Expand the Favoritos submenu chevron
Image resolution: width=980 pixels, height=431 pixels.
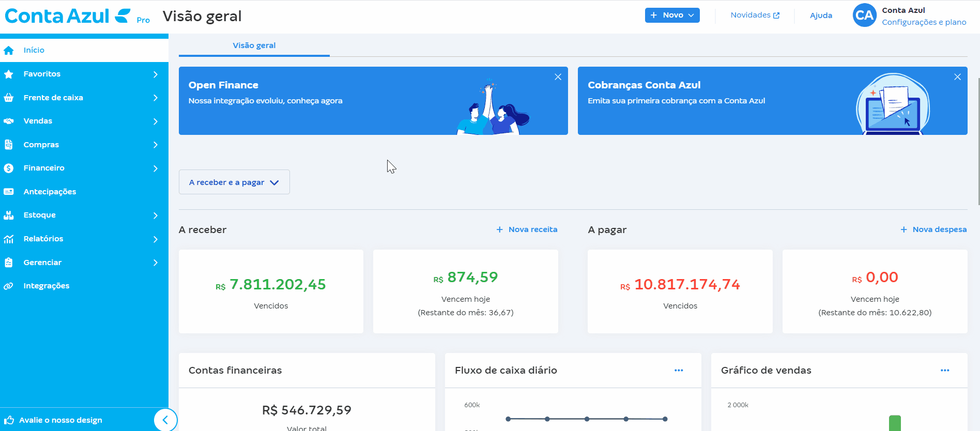pos(155,74)
